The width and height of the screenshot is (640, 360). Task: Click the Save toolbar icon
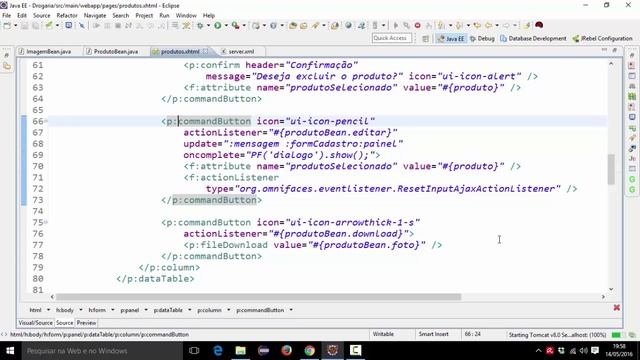point(24,26)
